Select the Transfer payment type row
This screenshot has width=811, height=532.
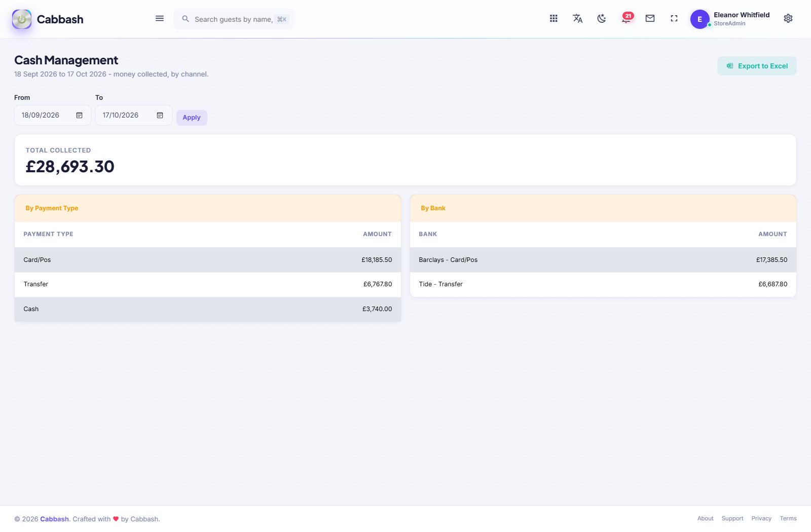[x=208, y=284]
